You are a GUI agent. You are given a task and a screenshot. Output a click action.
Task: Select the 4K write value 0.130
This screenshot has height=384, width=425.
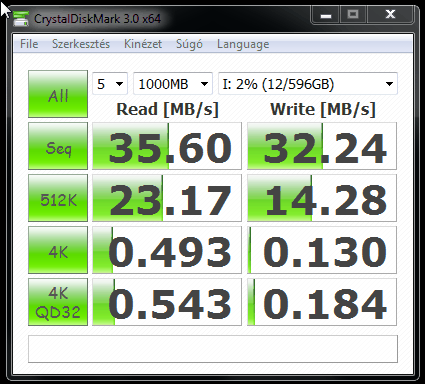[x=322, y=250]
